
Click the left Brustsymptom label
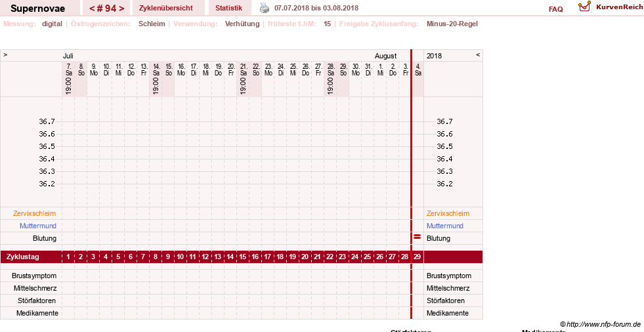coord(34,276)
